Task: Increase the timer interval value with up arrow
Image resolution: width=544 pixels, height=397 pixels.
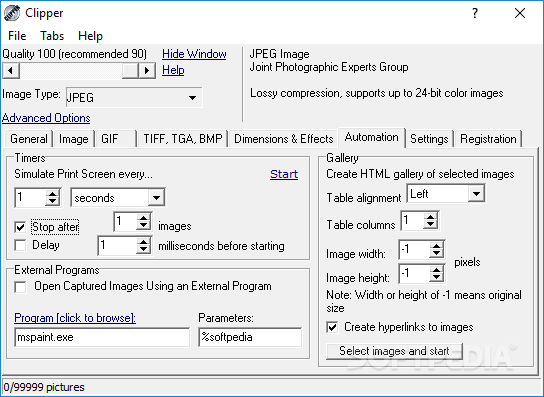Action: (x=52, y=194)
